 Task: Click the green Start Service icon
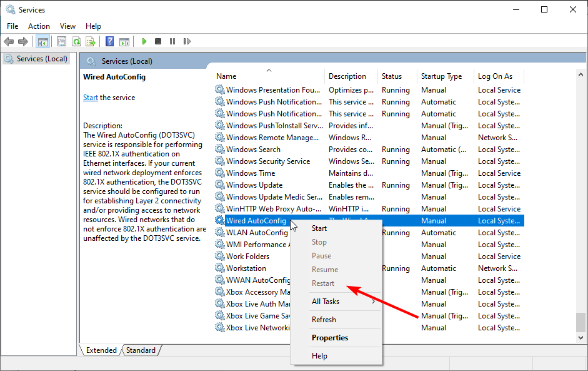[144, 41]
